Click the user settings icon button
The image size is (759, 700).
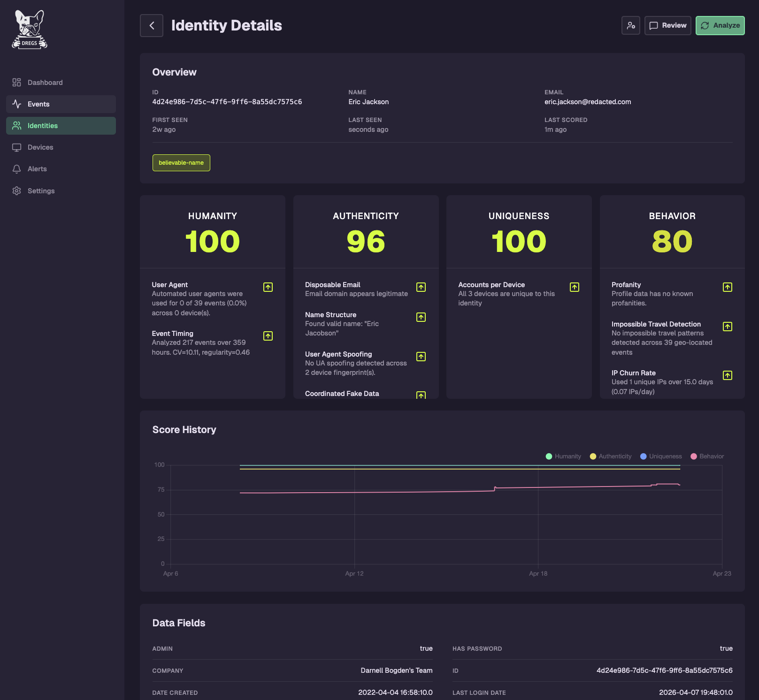[630, 25]
